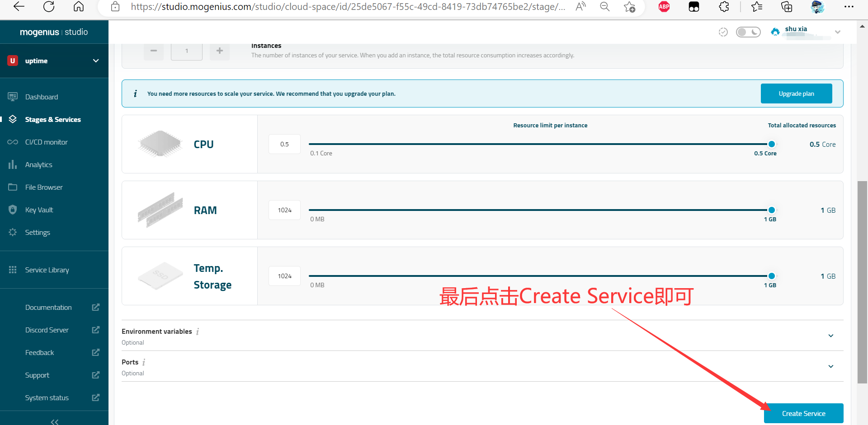Decrease instances with the minus button
Image resolution: width=868 pixels, height=425 pixels.
[154, 51]
